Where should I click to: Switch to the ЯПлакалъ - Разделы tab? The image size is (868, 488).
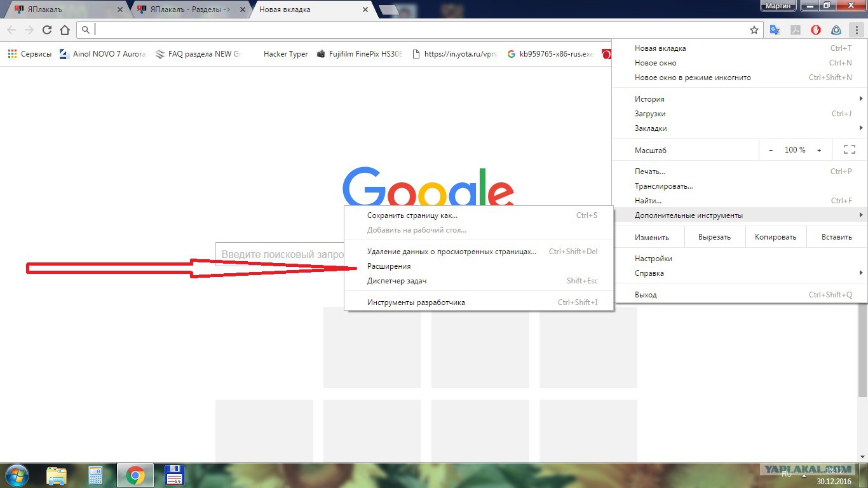(189, 10)
